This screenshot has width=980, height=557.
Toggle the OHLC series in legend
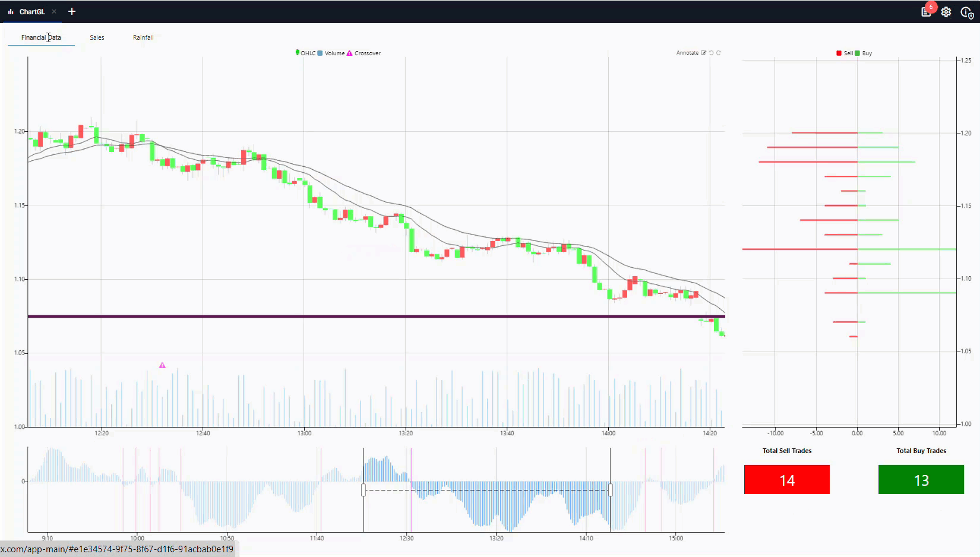click(x=305, y=53)
